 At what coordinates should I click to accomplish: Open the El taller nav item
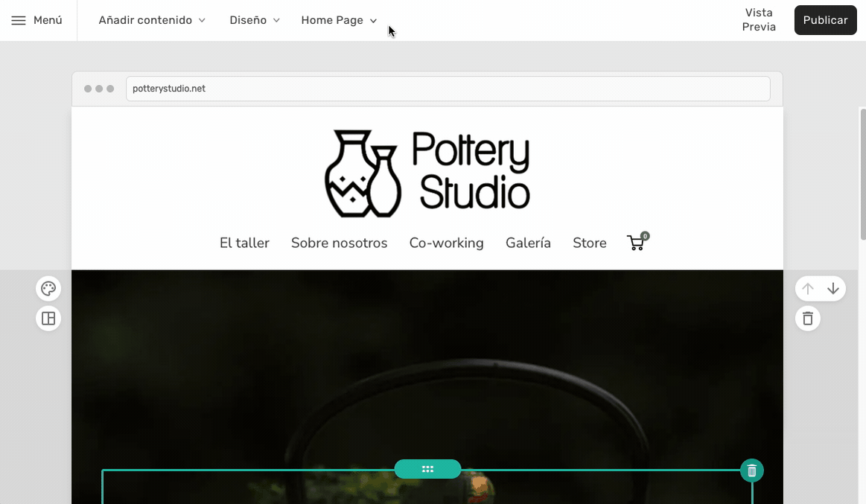coord(244,243)
